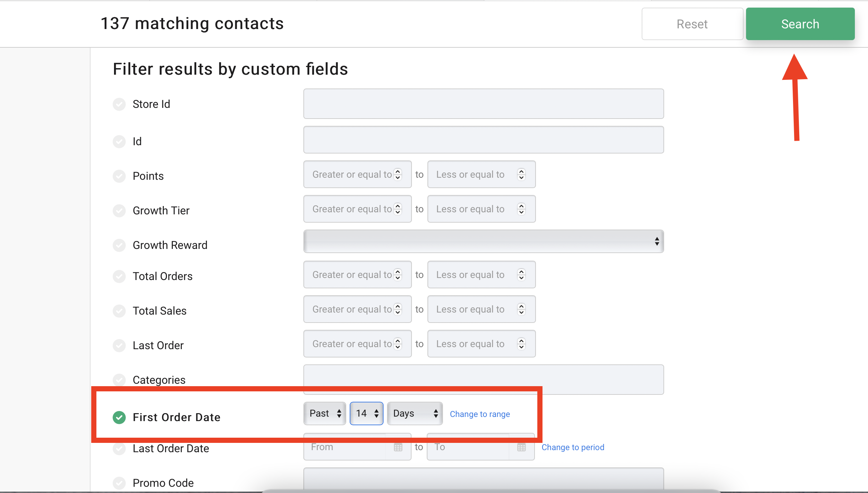The height and width of the screenshot is (493, 868).
Task: Open the Past period dropdown
Action: 324,413
